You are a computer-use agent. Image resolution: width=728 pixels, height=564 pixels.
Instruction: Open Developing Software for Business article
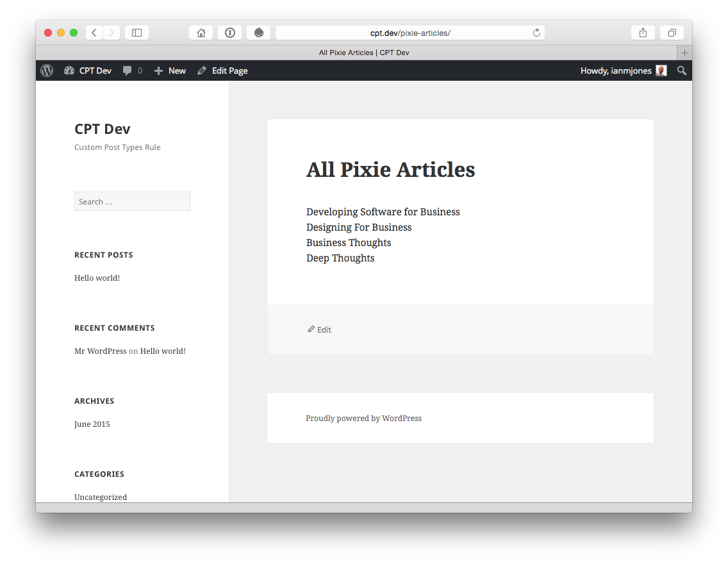[383, 212]
